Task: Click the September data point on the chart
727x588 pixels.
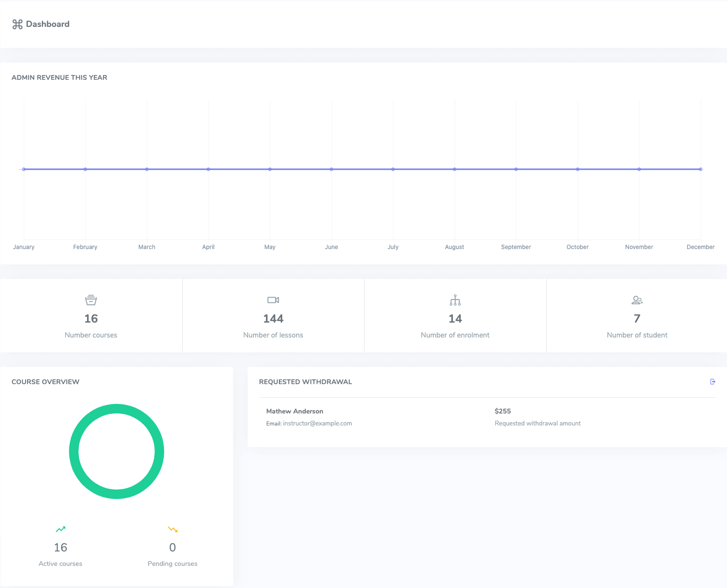Action: point(516,169)
